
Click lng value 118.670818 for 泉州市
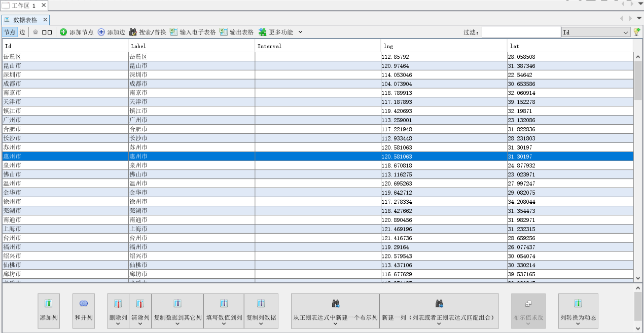444,166
